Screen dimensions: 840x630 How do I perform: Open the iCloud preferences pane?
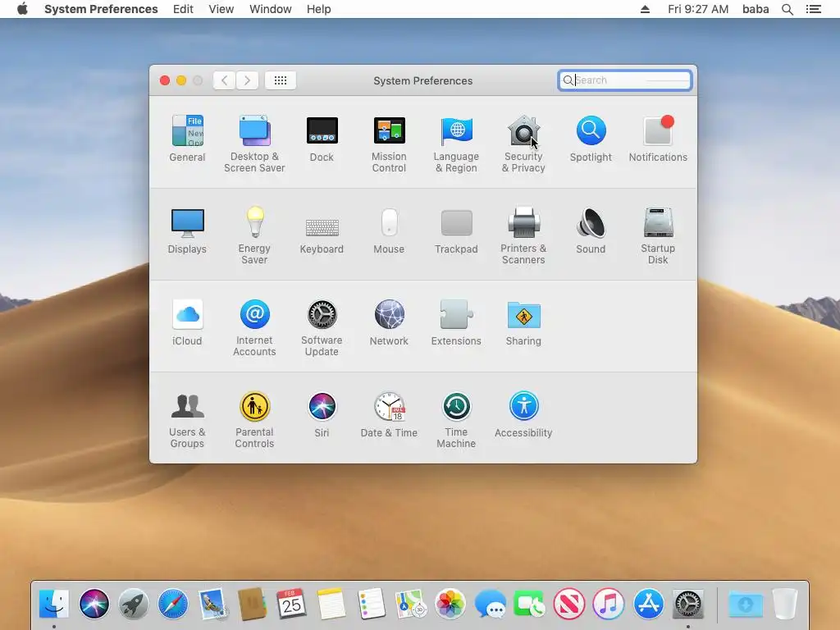coord(187,322)
